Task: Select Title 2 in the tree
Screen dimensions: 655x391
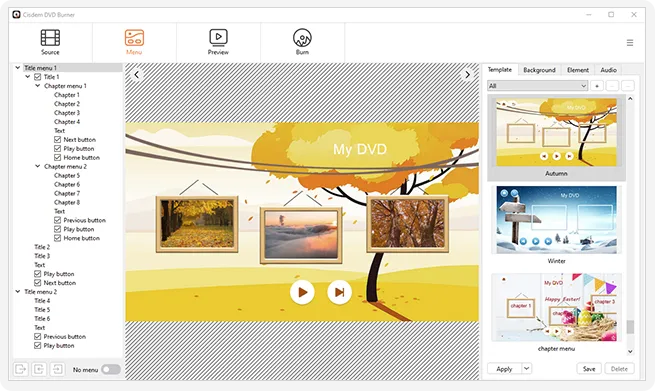Action: tap(42, 247)
